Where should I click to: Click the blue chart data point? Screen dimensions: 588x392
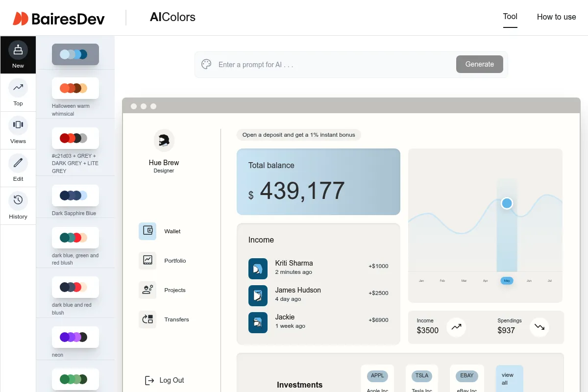coord(507,203)
